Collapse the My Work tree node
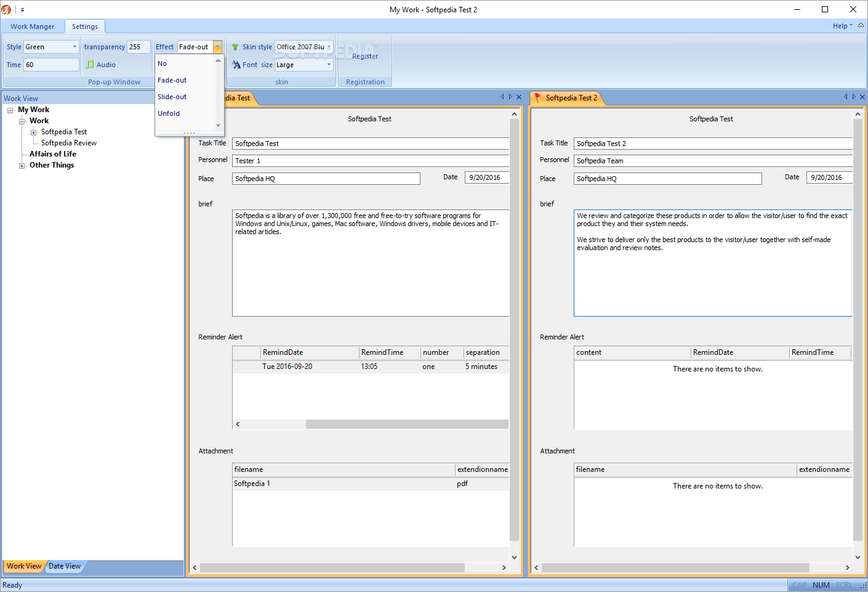The height and width of the screenshot is (592, 868). click(x=10, y=110)
